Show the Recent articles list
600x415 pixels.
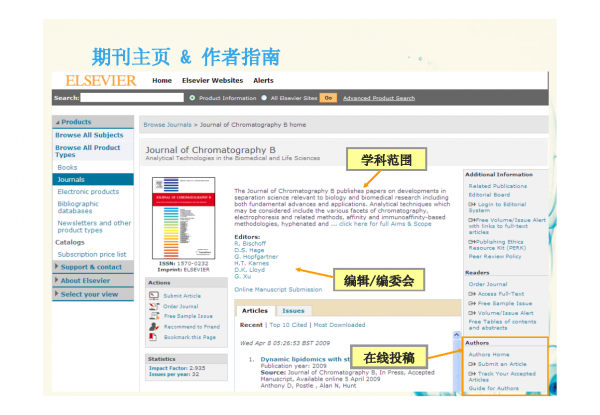coord(251,325)
